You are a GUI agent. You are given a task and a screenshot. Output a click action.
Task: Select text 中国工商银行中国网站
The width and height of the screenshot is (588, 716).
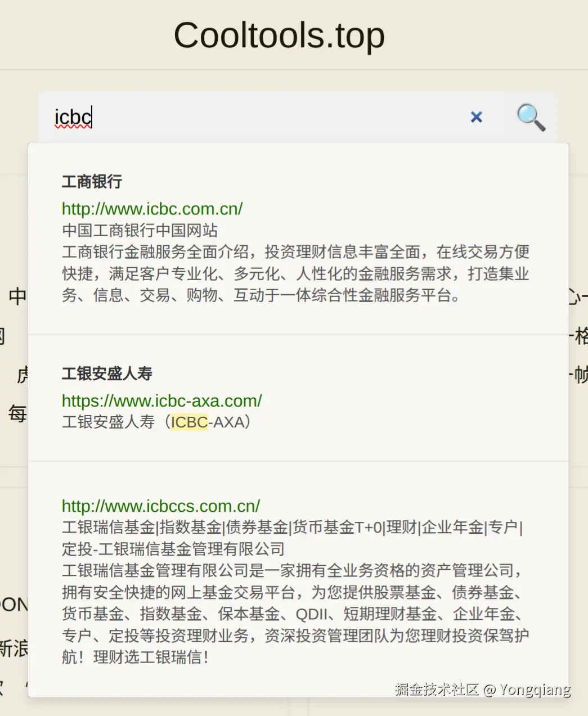[140, 230]
